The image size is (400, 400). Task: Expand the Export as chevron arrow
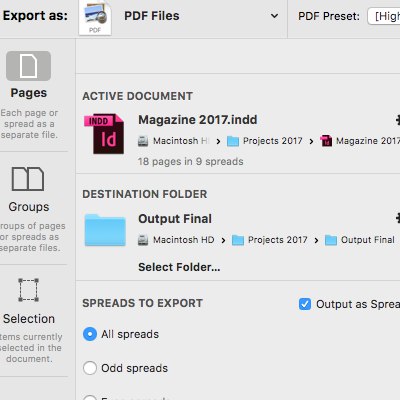point(274,16)
